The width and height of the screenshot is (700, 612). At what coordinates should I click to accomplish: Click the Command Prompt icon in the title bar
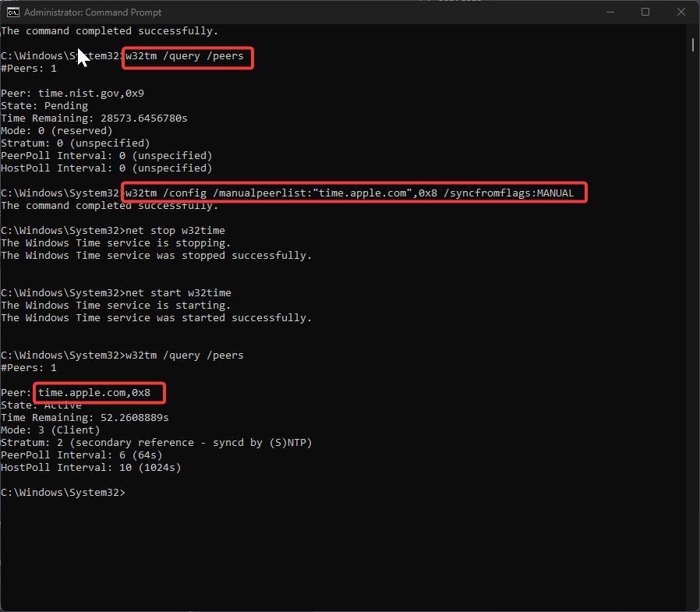click(12, 12)
